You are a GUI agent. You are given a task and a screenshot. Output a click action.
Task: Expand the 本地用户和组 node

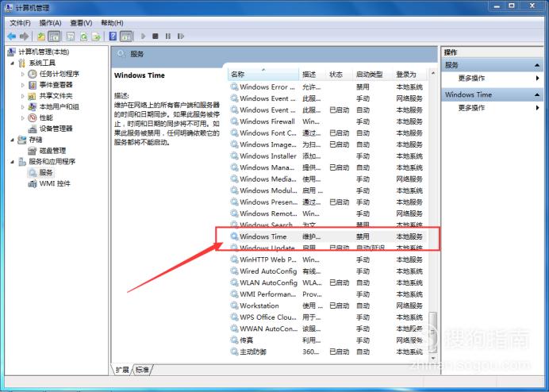pyautogui.click(x=23, y=107)
